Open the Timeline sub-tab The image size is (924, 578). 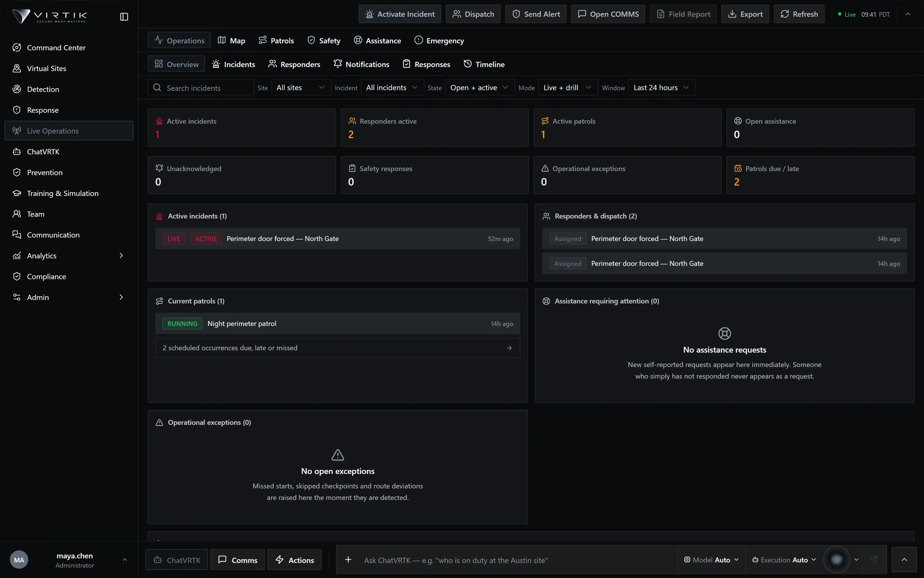484,64
